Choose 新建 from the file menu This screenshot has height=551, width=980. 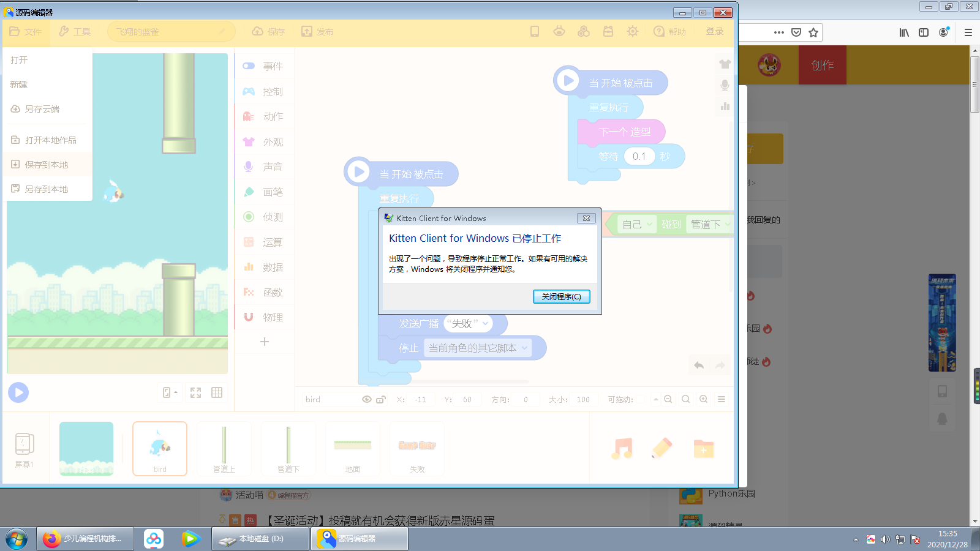pos(48,84)
